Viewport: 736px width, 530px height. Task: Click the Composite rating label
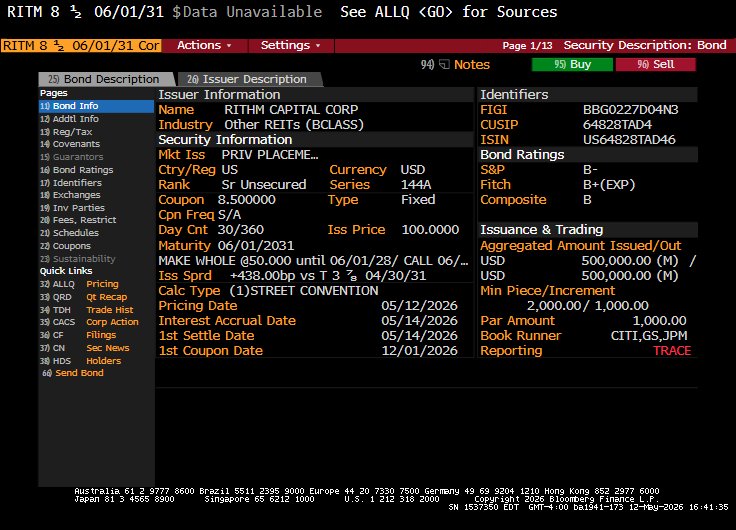tap(513, 200)
